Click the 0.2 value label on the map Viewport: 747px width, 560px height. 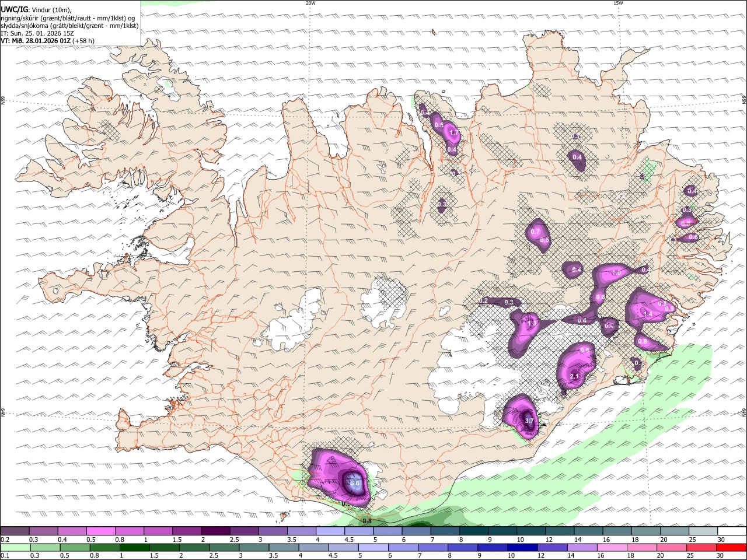tap(483, 300)
